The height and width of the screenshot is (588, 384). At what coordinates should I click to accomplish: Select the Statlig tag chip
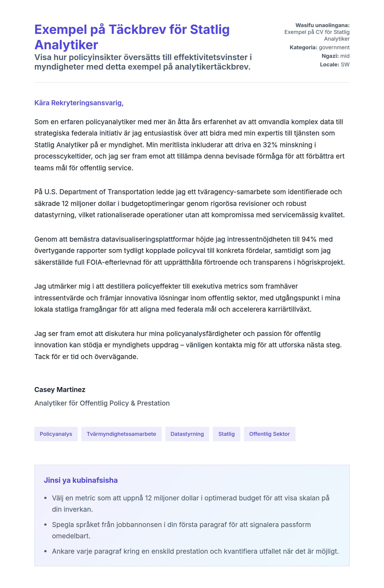(x=226, y=434)
